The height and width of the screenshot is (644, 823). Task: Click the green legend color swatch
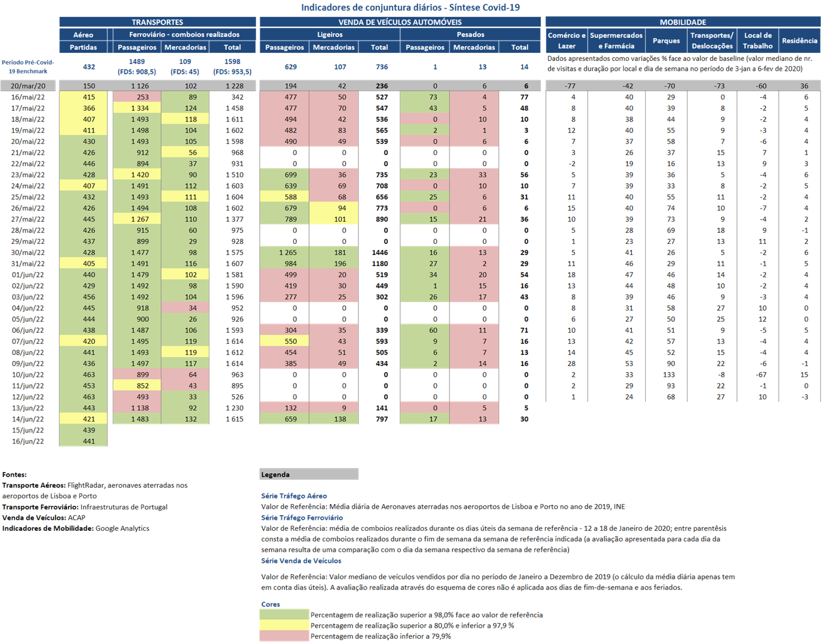pyautogui.click(x=284, y=614)
